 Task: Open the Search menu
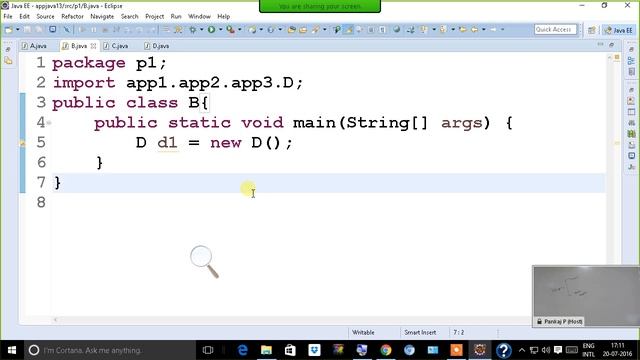(129, 16)
